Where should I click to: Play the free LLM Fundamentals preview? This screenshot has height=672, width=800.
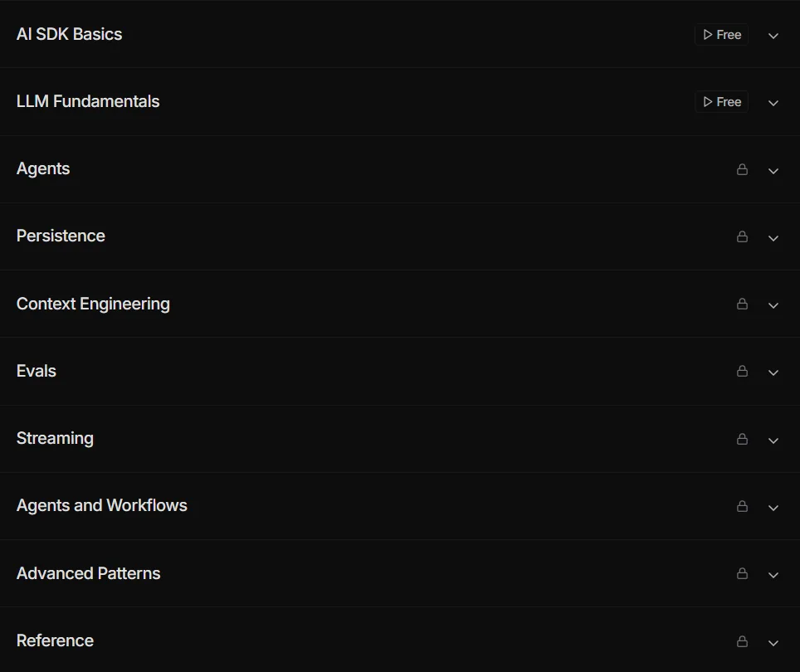click(x=721, y=102)
